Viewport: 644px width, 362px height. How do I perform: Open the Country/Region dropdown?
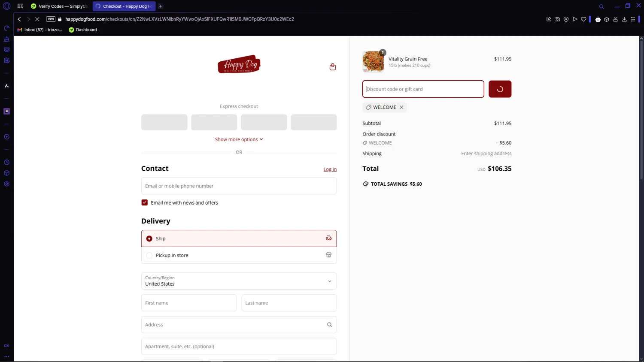[239, 281]
